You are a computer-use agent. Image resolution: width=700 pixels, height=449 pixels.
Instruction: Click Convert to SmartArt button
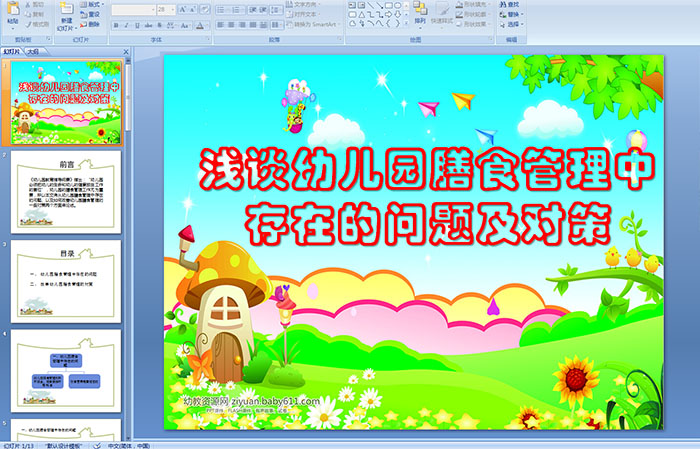(312, 24)
